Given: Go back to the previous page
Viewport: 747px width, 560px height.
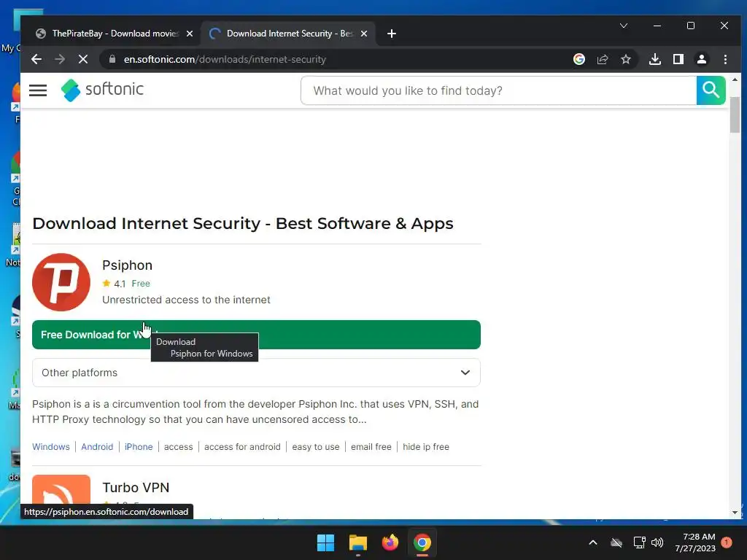Looking at the screenshot, I should tap(36, 60).
